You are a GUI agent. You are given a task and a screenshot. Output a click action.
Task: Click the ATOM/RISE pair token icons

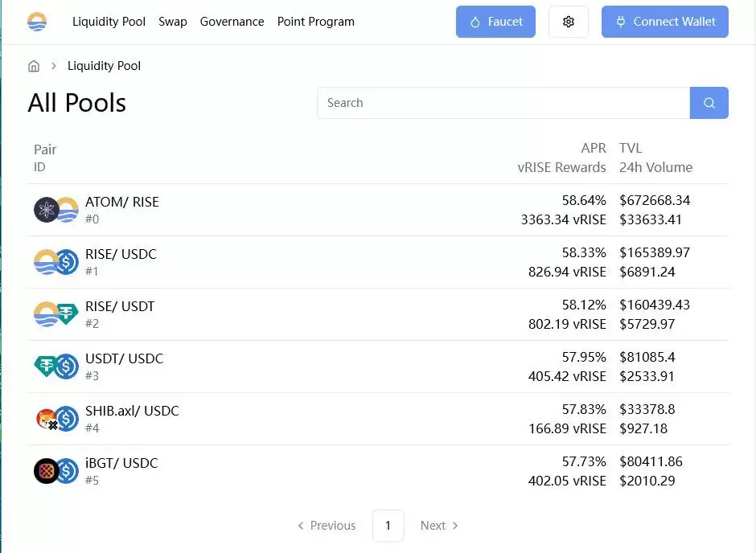tap(55, 210)
